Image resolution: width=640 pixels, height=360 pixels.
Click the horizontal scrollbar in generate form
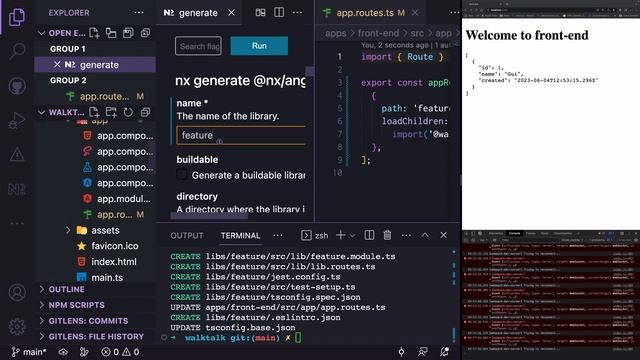[209, 216]
